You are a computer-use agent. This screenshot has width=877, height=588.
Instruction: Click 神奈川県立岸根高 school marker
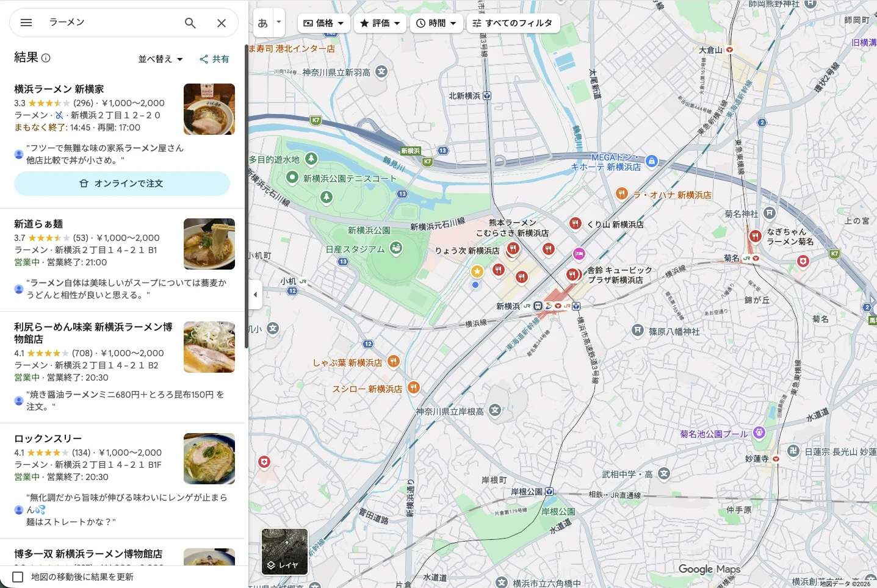point(495,411)
